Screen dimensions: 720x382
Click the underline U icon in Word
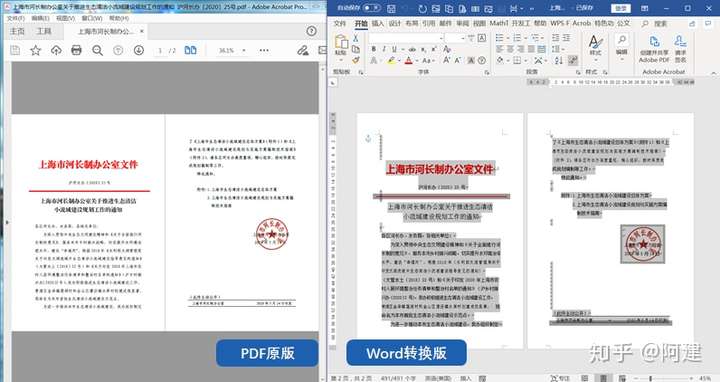[x=395, y=49]
